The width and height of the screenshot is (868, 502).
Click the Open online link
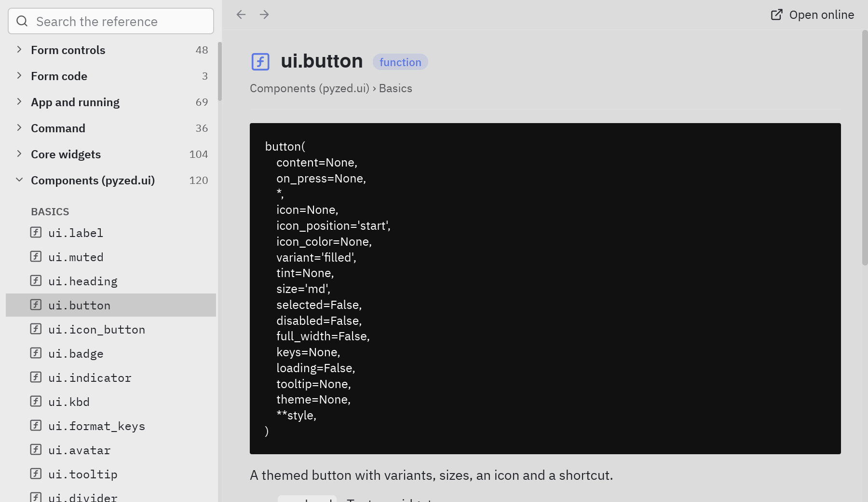(813, 14)
